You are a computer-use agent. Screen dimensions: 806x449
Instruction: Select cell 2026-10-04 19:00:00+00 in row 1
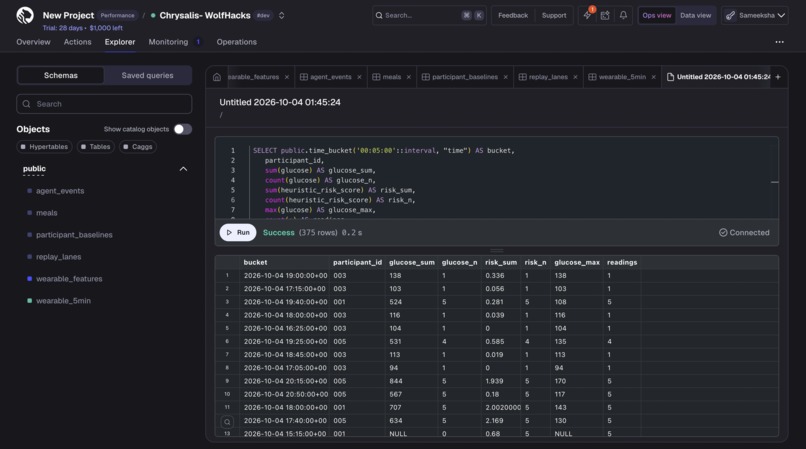[x=285, y=276]
